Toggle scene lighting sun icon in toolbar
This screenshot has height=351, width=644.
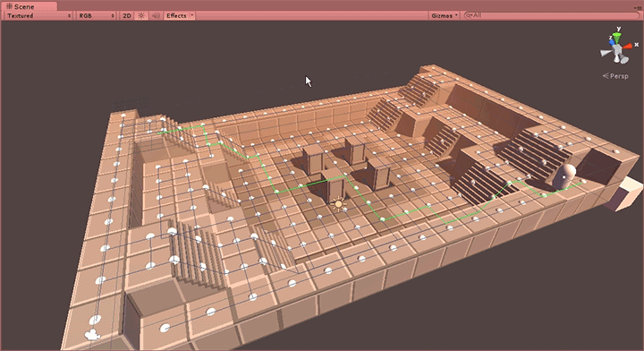[x=141, y=15]
